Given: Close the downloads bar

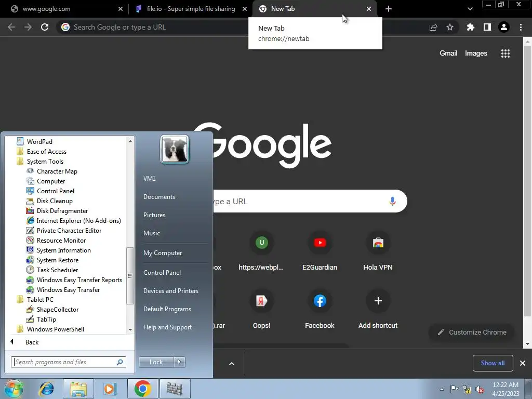Looking at the screenshot, I should click(523, 363).
